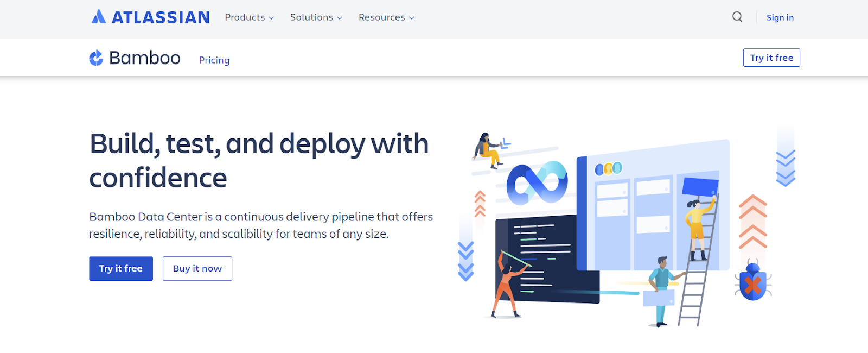Image resolution: width=868 pixels, height=353 pixels.
Task: Click the Bamboo Data Center description paragraph
Action: coord(261,225)
